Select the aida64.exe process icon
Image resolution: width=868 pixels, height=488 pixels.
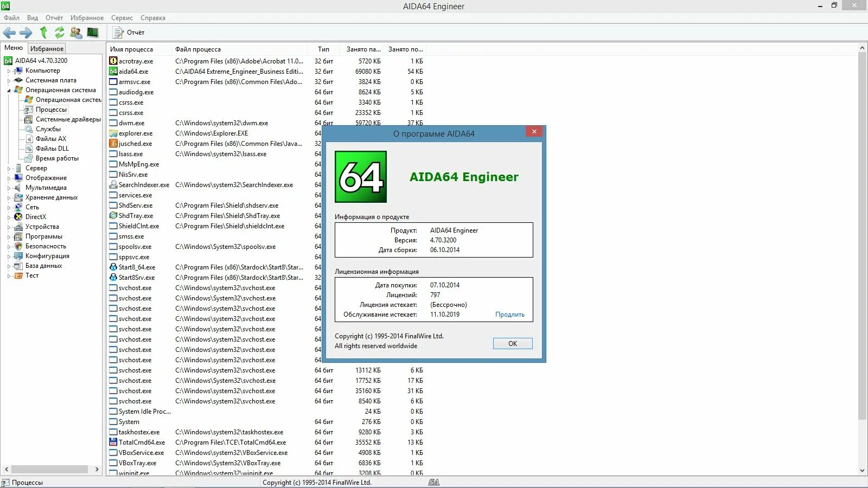[113, 72]
